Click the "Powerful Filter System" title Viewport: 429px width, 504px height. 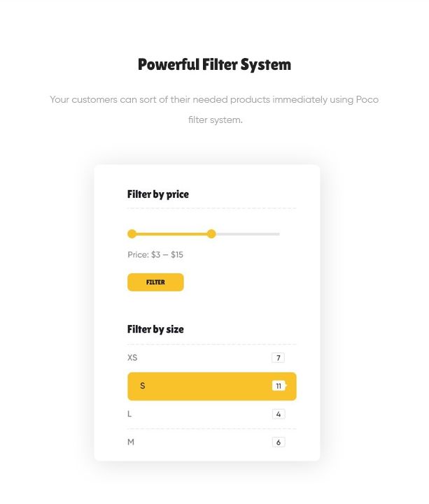pos(214,65)
